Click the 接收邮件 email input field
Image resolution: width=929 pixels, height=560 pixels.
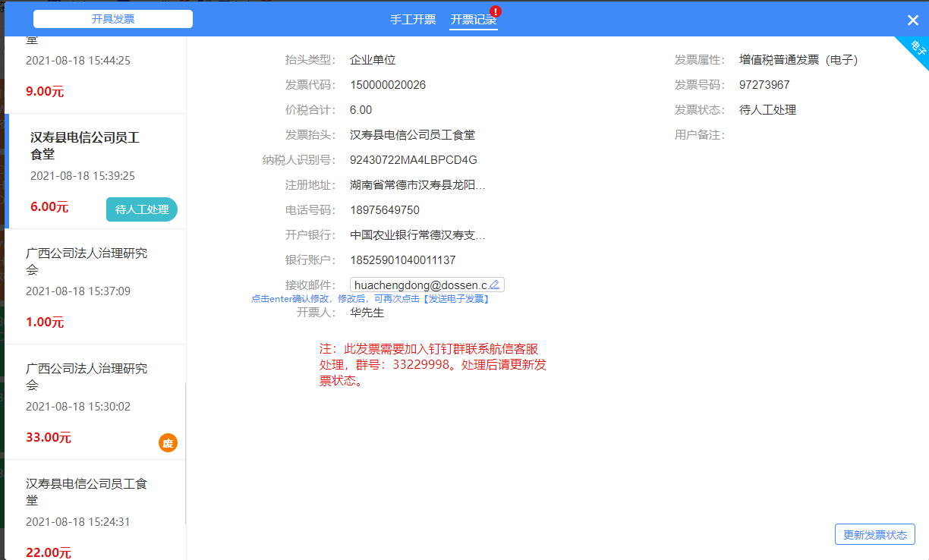coord(427,285)
